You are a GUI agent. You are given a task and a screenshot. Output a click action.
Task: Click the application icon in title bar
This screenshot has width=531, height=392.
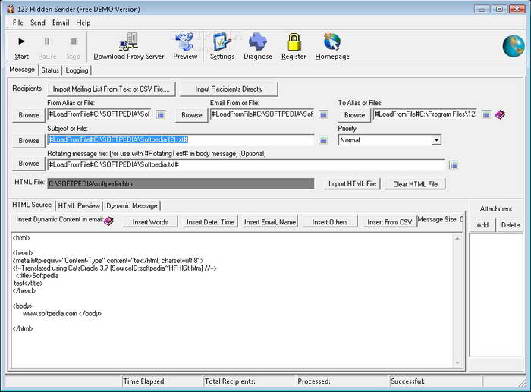(11, 9)
